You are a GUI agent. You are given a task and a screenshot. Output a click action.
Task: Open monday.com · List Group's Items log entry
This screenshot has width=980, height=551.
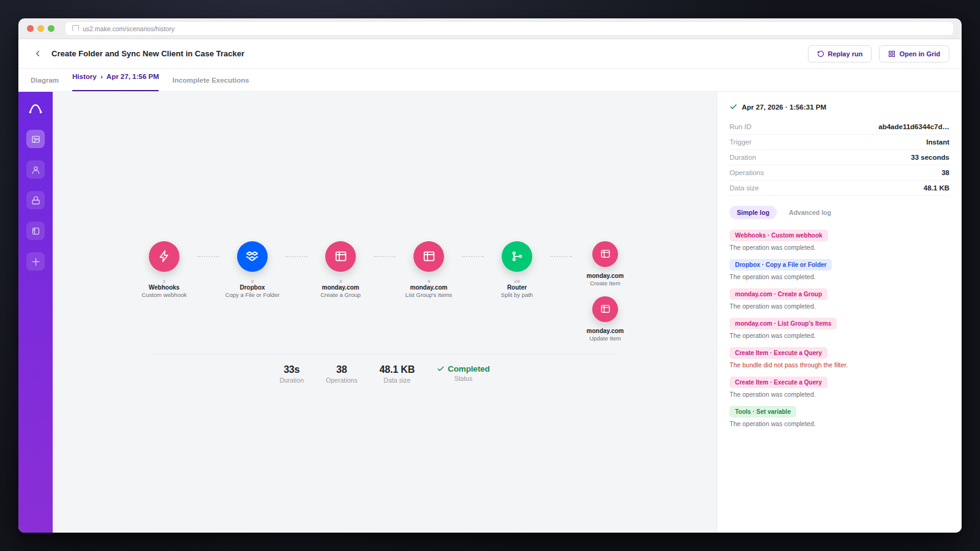(783, 323)
